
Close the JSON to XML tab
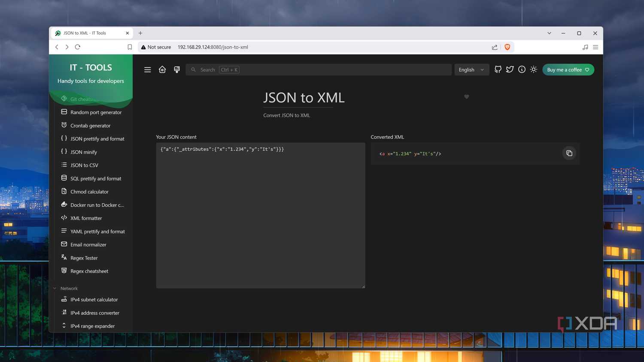[x=128, y=33]
